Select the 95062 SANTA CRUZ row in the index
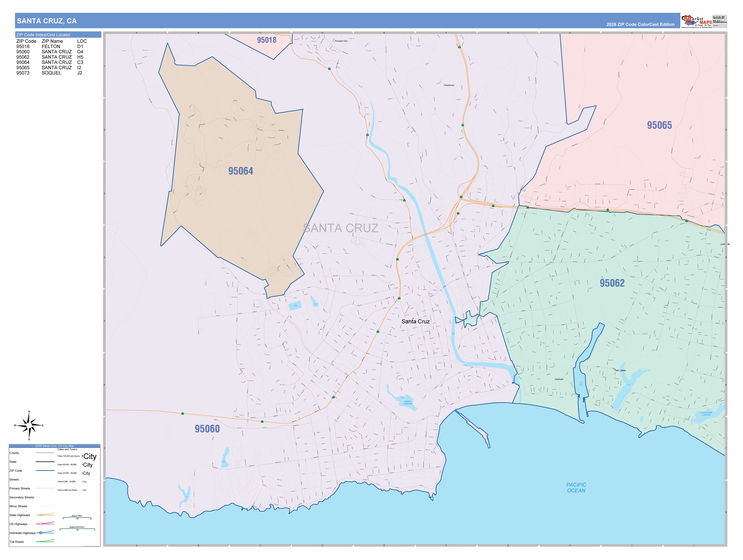 click(50, 57)
